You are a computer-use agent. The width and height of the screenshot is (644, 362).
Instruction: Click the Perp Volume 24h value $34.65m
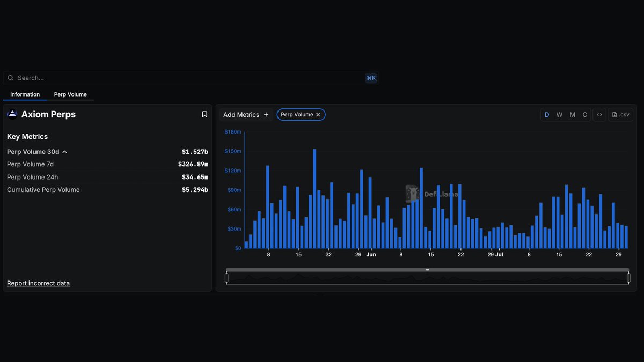pos(195,177)
